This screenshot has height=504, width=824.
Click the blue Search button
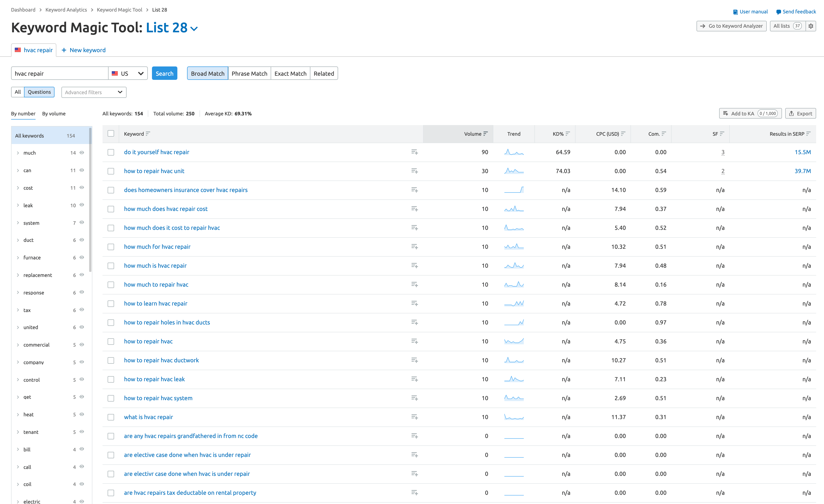pyautogui.click(x=164, y=74)
